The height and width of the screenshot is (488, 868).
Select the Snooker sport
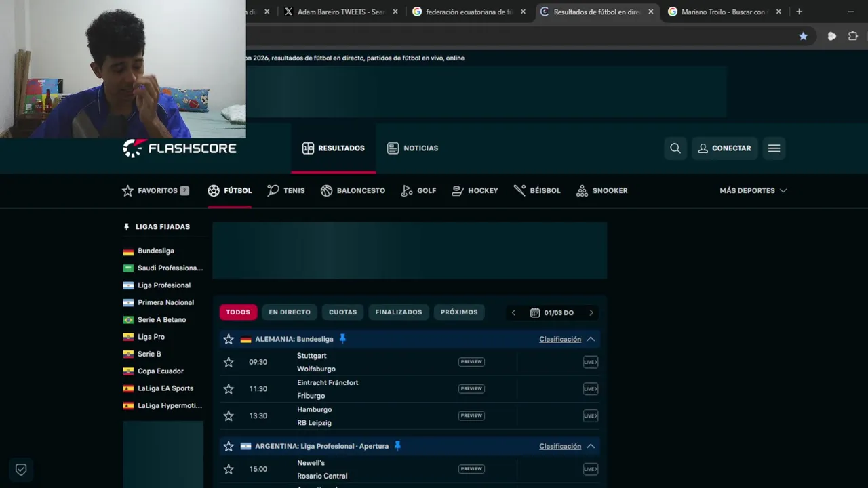pyautogui.click(x=601, y=190)
